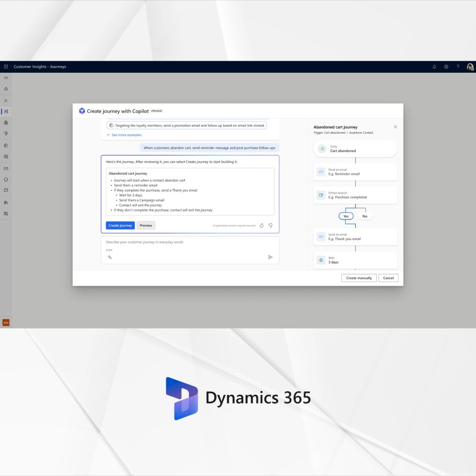The image size is (476, 476).
Task: Open the app launcher waffle icon
Action: pyautogui.click(x=6, y=67)
